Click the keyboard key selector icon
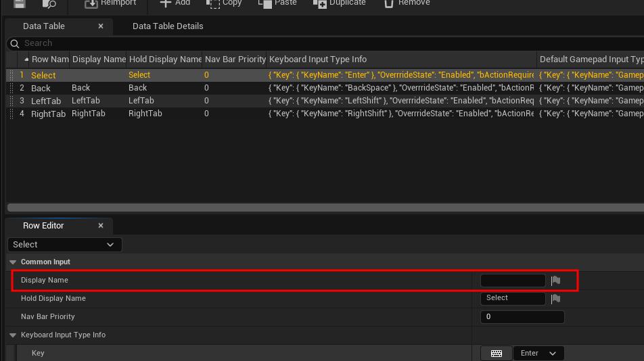 tap(497, 354)
